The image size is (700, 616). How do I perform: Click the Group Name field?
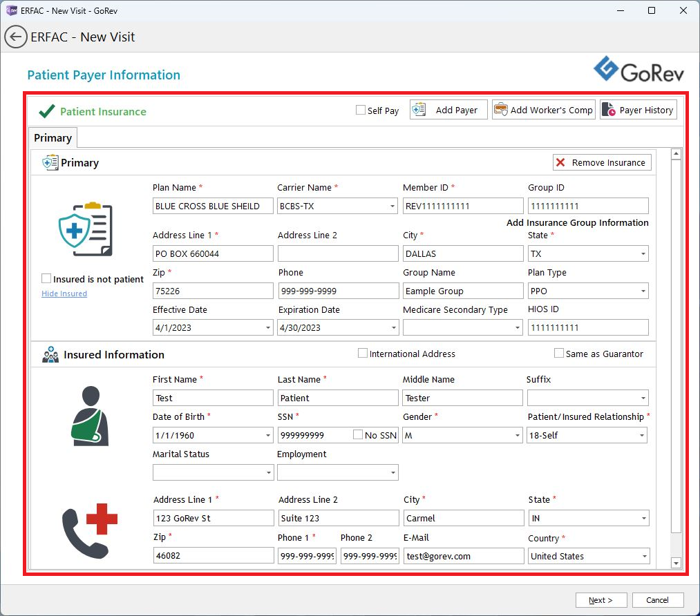point(462,291)
